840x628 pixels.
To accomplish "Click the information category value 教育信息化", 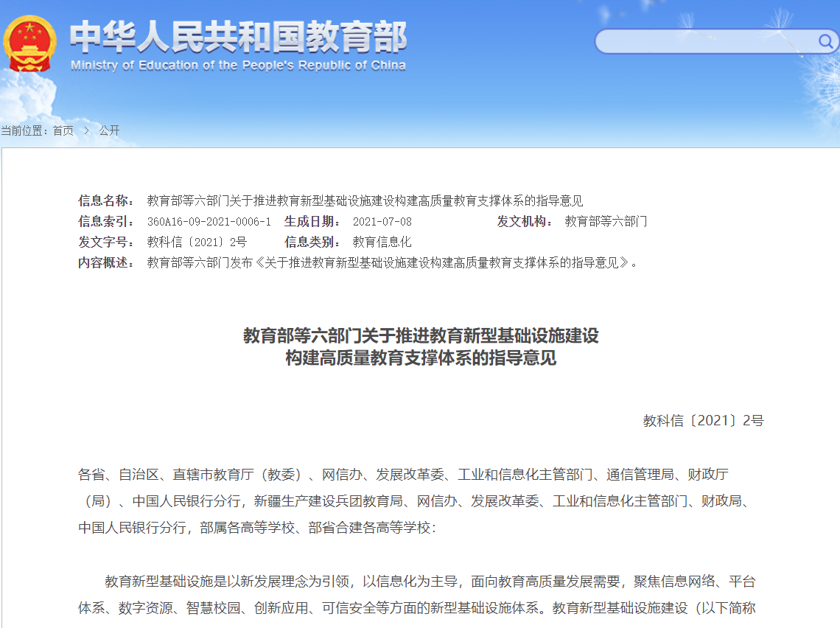I will pos(382,243).
